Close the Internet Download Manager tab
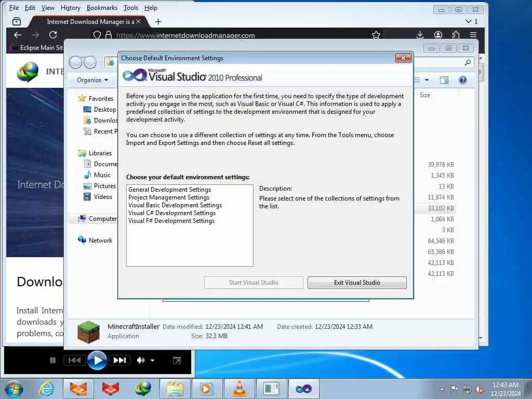Viewport: 532px width, 399px height. click(138, 21)
